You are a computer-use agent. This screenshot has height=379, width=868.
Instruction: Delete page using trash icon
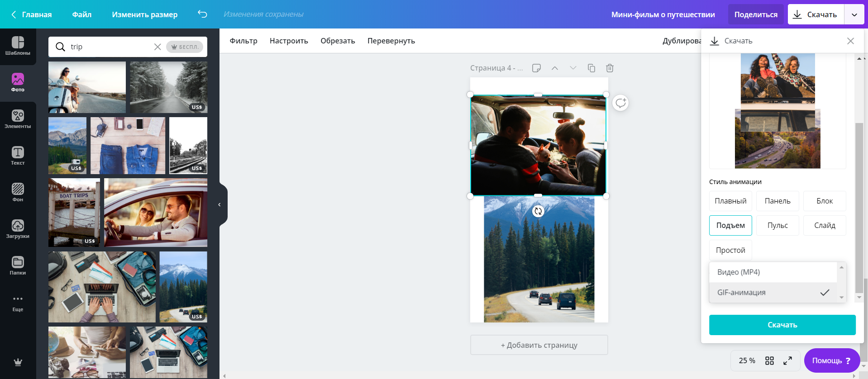click(610, 68)
